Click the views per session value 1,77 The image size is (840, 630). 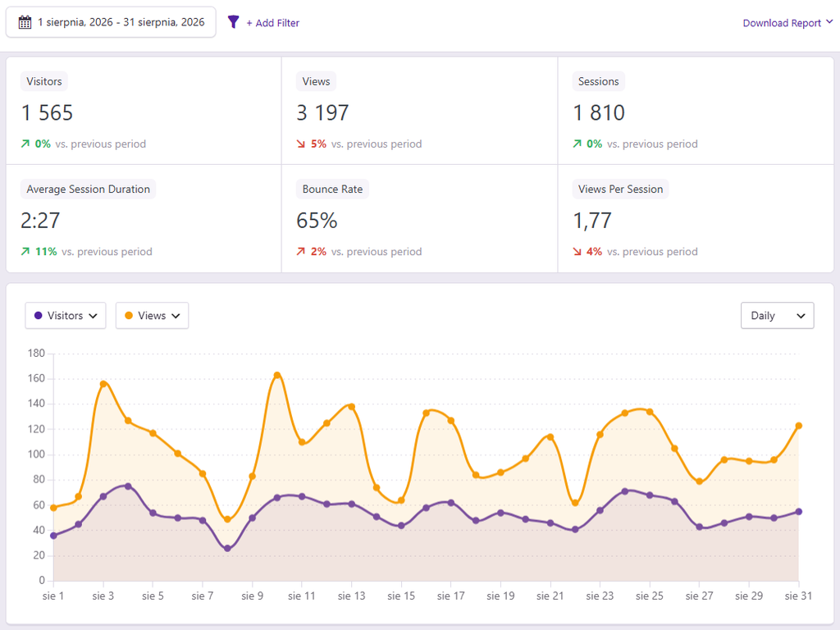pos(592,221)
